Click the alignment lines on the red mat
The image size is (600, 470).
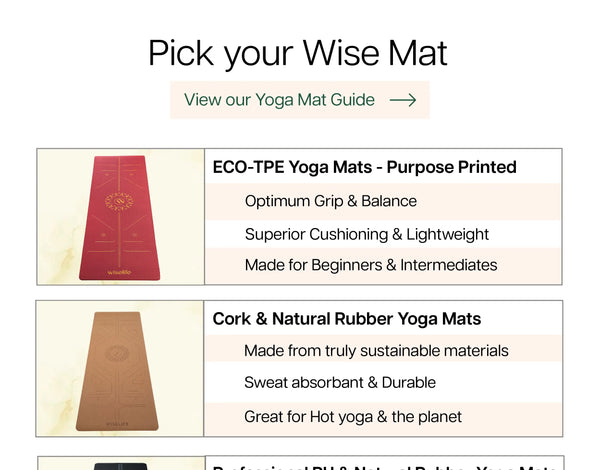(x=119, y=235)
